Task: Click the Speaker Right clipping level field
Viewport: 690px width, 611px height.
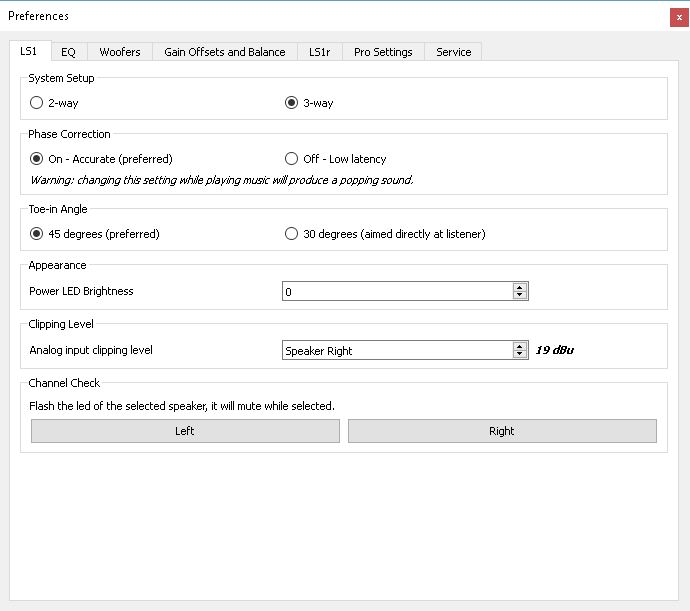Action: click(397, 350)
